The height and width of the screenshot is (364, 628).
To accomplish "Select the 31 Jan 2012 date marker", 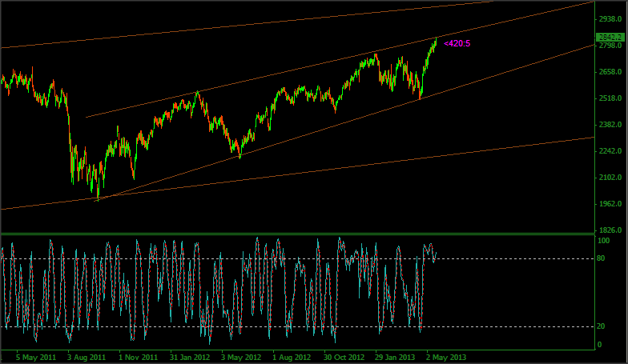I will click(x=190, y=357).
